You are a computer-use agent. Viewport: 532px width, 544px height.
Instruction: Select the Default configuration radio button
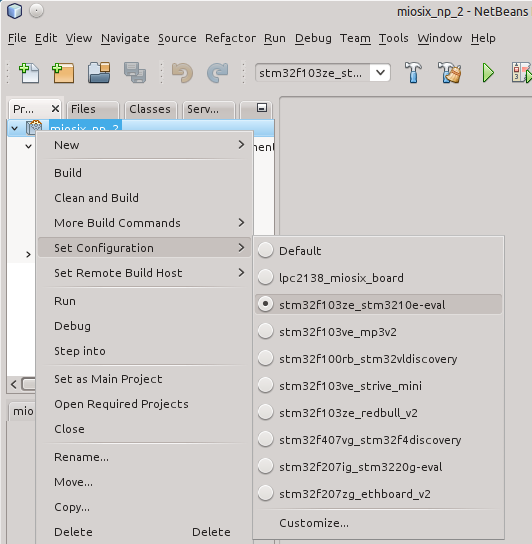click(x=266, y=250)
